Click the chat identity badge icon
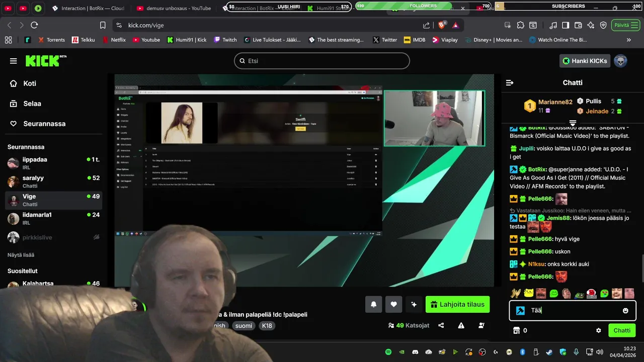Image resolution: width=644 pixels, height=362 pixels. [520, 311]
